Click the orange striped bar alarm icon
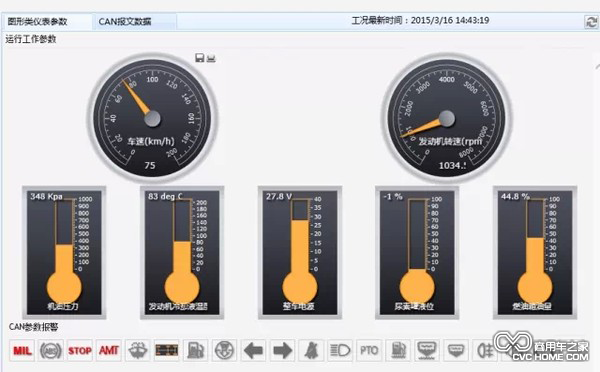 click(x=166, y=350)
